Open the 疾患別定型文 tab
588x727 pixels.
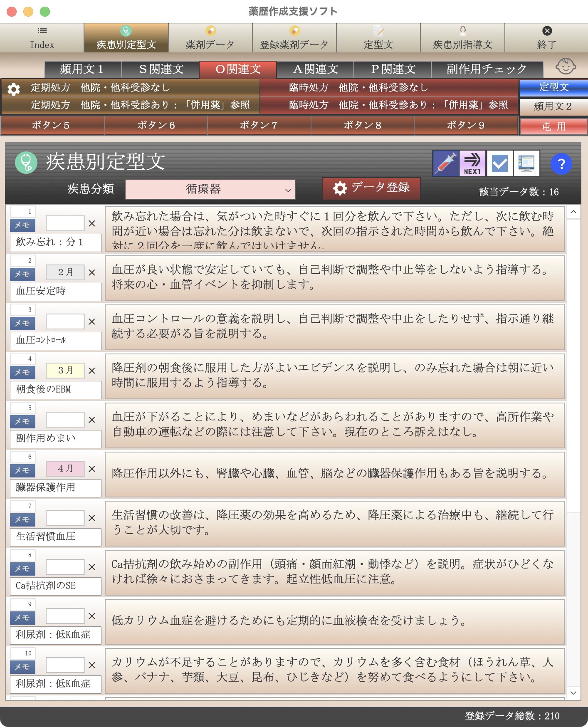(x=126, y=38)
